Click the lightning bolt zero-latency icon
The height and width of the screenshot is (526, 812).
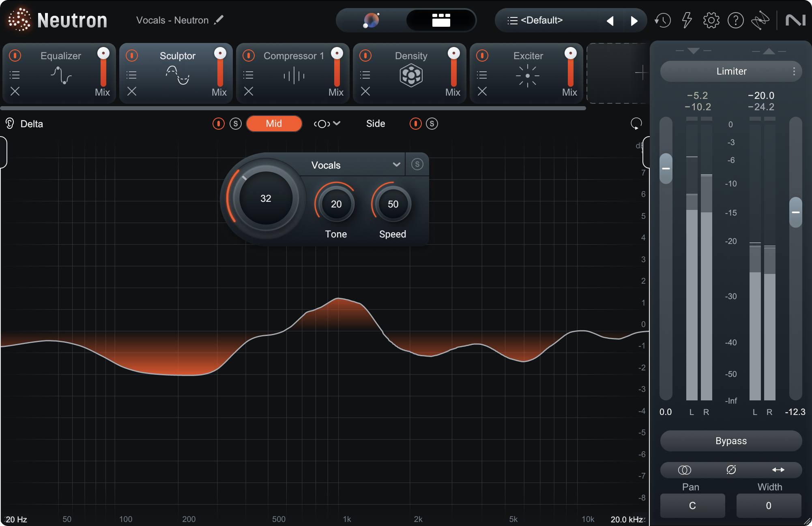687,20
